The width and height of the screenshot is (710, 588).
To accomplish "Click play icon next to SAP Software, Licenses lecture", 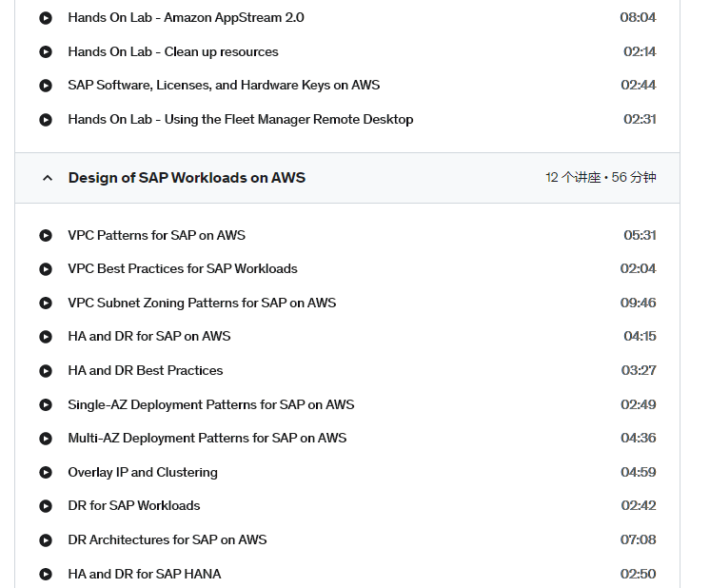I will pyautogui.click(x=46, y=85).
